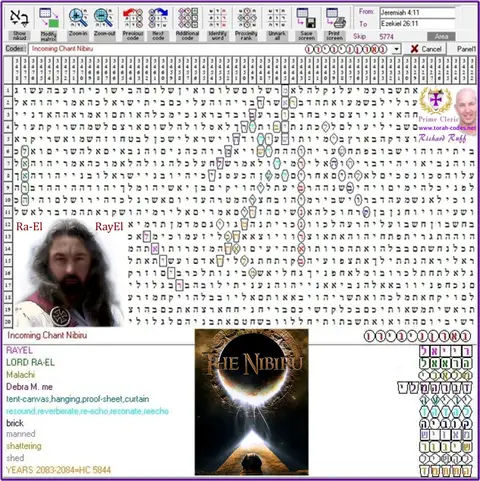Select the Debra M. me legend entry
Image resolution: width=480 pixels, height=481 pixels.
coord(29,387)
